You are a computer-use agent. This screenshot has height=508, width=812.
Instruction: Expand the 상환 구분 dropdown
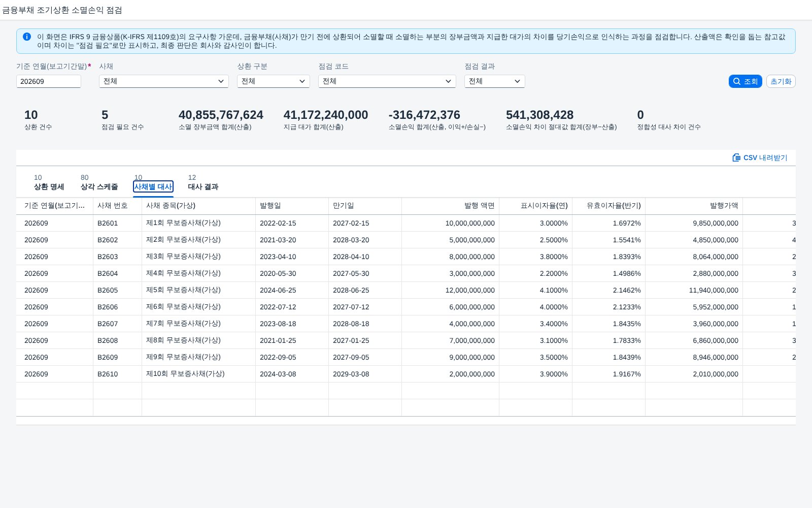(x=273, y=81)
